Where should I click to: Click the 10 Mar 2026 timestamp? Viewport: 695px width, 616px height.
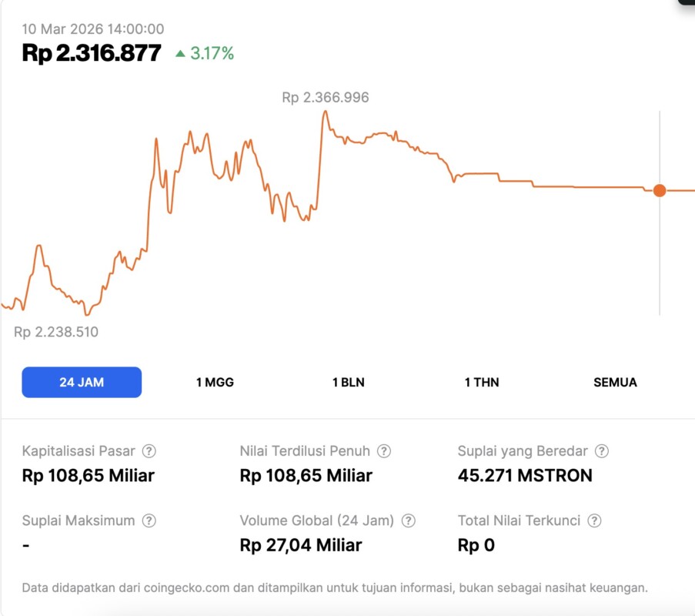point(92,28)
